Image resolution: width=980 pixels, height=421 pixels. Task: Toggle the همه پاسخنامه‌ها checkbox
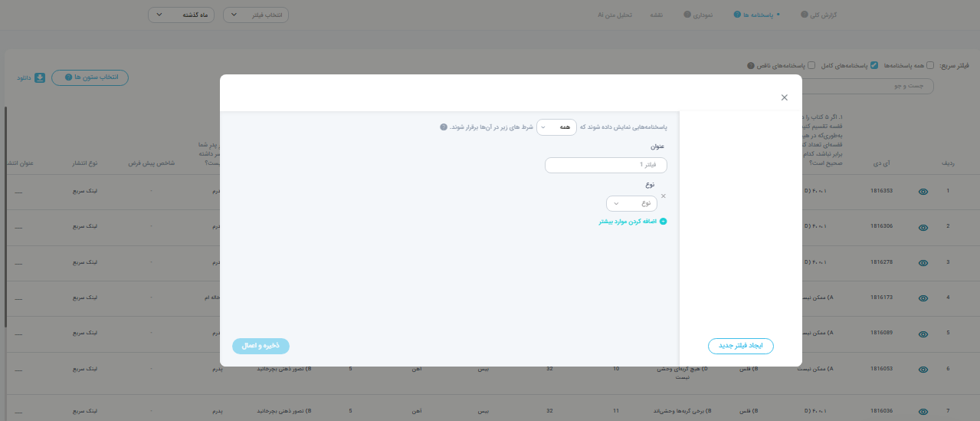[x=930, y=65]
